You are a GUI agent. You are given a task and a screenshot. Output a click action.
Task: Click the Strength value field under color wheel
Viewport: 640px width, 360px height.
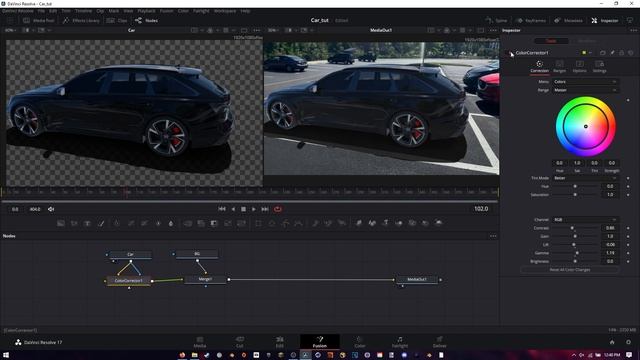point(611,162)
